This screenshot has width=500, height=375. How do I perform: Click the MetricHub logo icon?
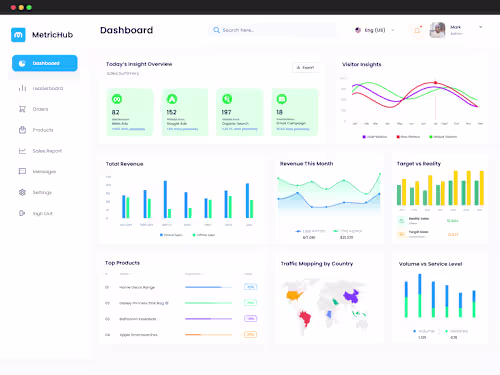18,35
